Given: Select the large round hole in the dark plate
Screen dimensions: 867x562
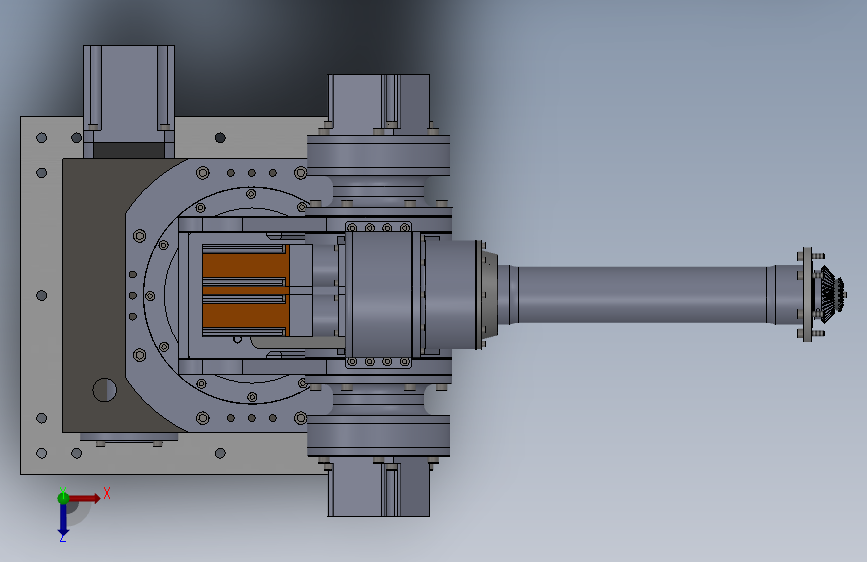Looking at the screenshot, I should point(105,390).
